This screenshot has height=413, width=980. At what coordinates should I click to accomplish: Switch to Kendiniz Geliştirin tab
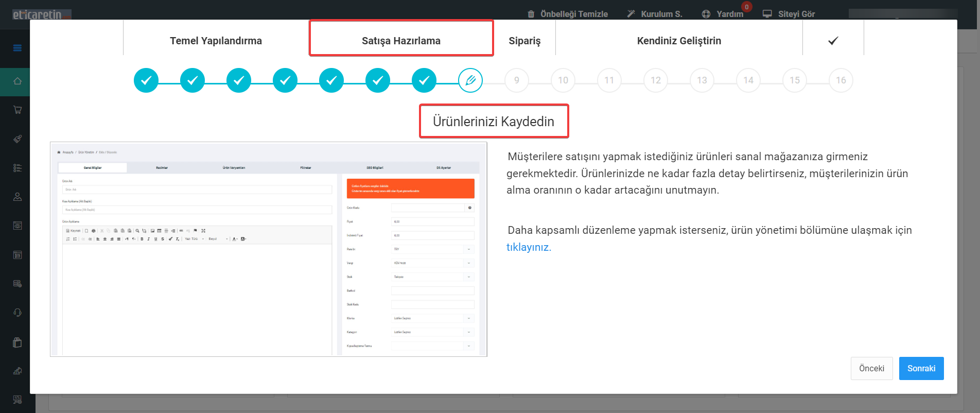coord(679,41)
